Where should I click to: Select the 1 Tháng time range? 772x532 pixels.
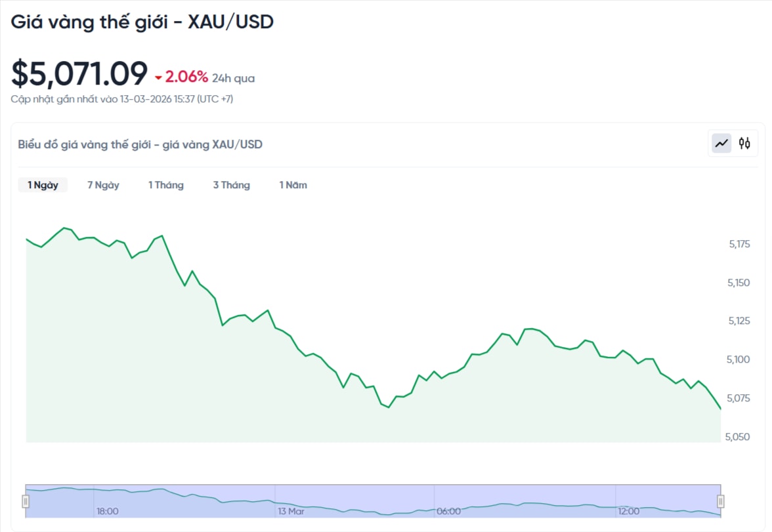pyautogui.click(x=166, y=184)
